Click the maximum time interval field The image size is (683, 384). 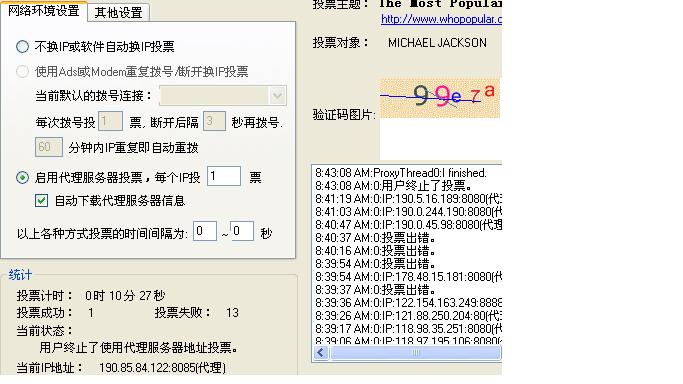click(242, 231)
